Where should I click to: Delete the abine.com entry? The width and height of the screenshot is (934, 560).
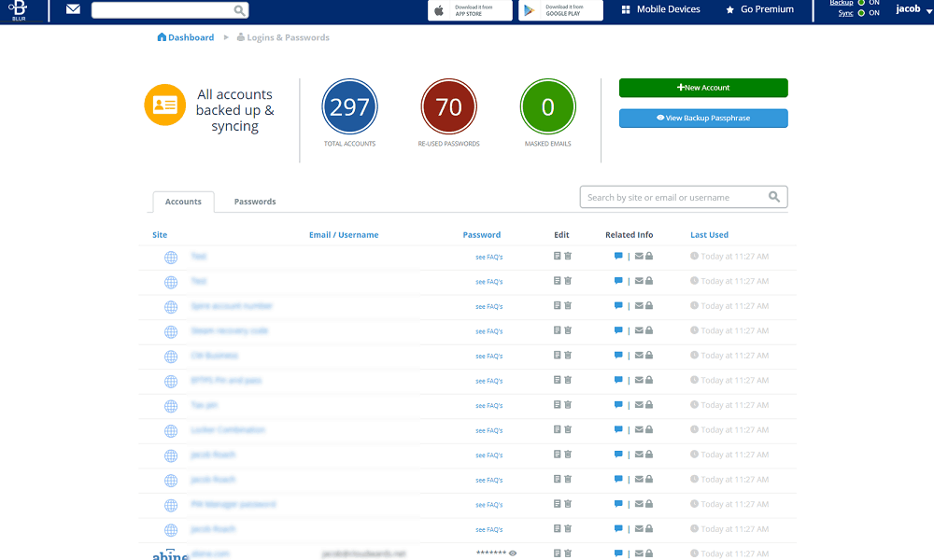pyautogui.click(x=568, y=553)
